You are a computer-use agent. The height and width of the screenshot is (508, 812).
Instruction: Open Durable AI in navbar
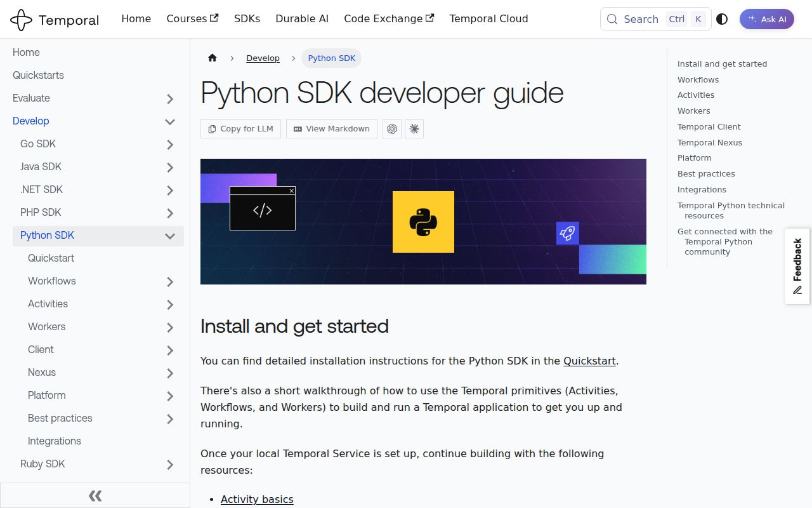(302, 19)
